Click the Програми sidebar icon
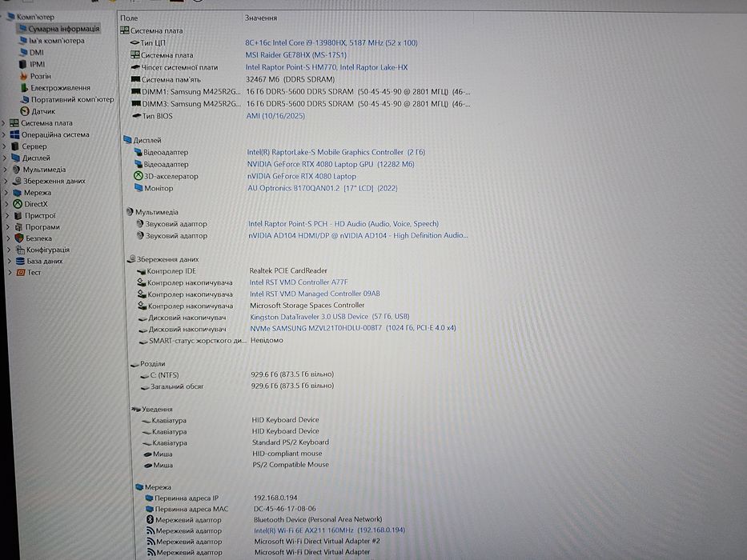Screen dimensions: 747x560 click(x=18, y=226)
